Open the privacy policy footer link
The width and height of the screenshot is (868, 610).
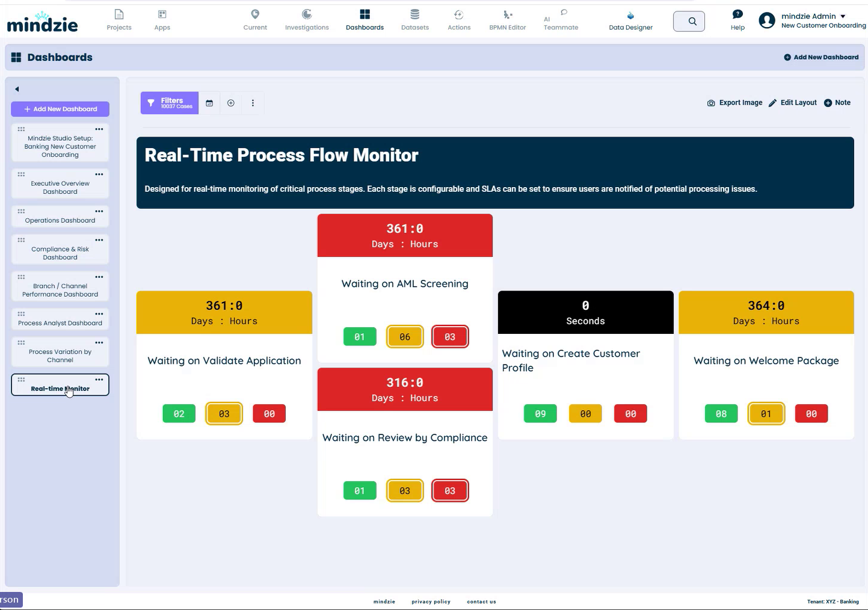(x=431, y=602)
